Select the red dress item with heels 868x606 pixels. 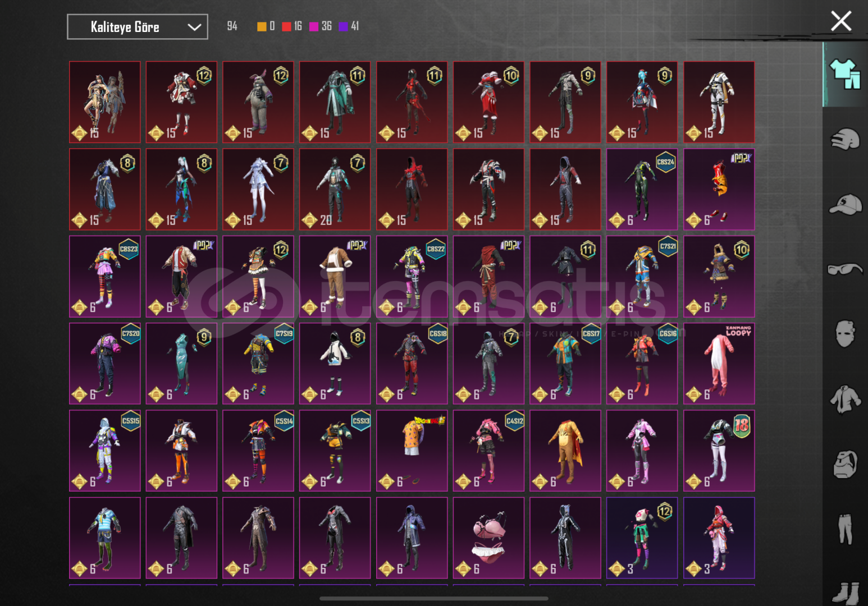719,190
